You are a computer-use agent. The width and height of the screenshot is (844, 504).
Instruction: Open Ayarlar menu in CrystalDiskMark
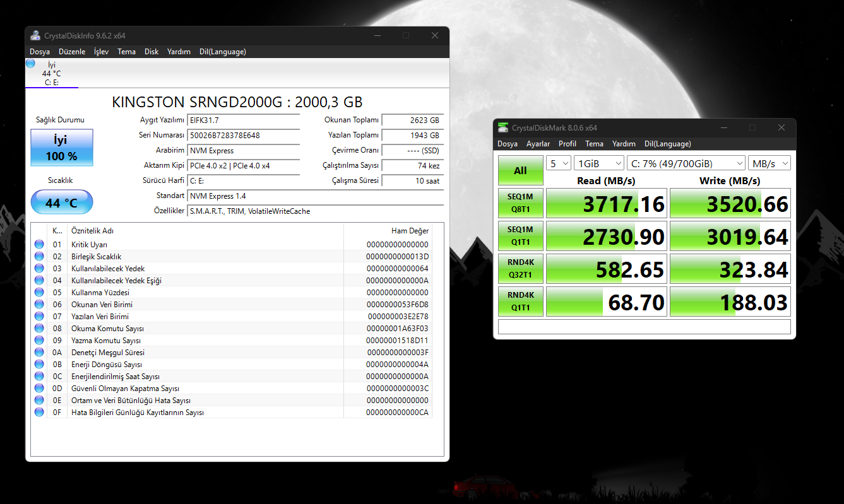click(x=538, y=144)
